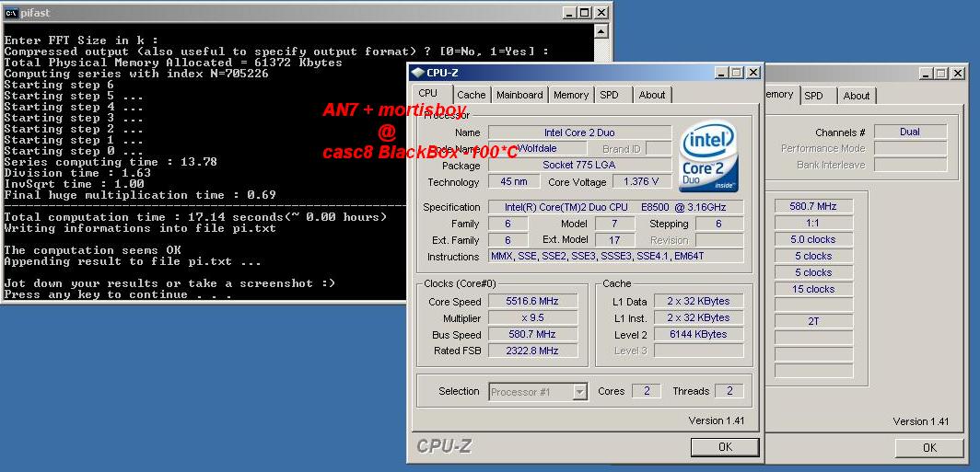Open the About tab in the rear CPU-Z window
Viewport: 980px width, 472px height.
click(x=857, y=96)
